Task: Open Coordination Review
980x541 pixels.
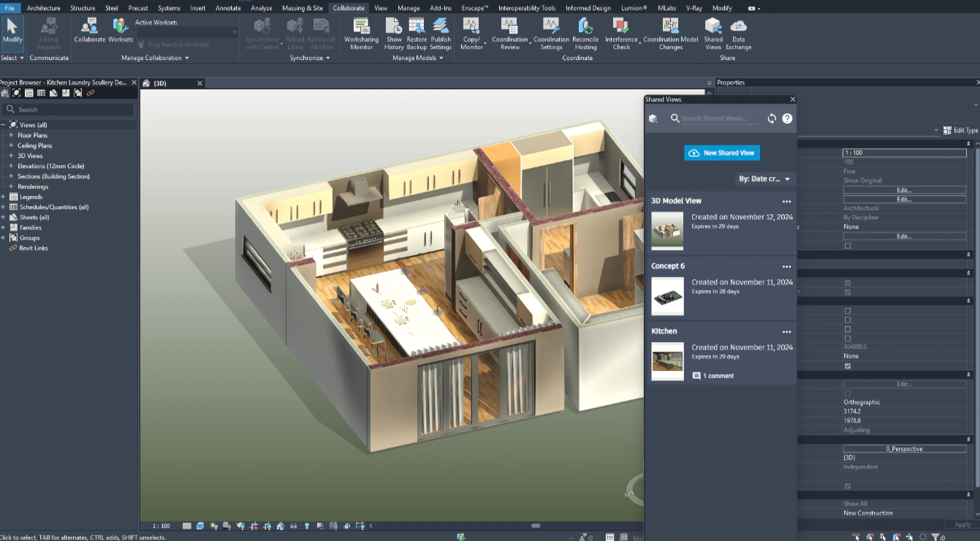Action: tap(509, 34)
